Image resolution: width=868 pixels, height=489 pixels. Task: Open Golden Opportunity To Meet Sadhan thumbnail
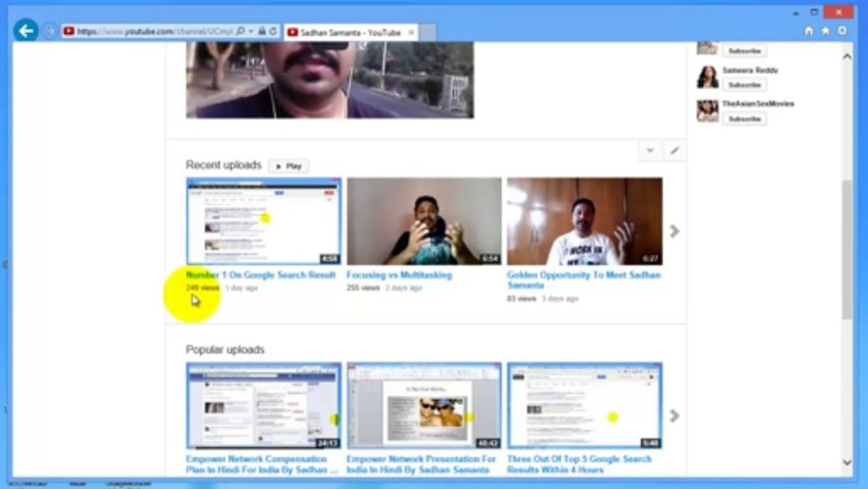(x=584, y=221)
